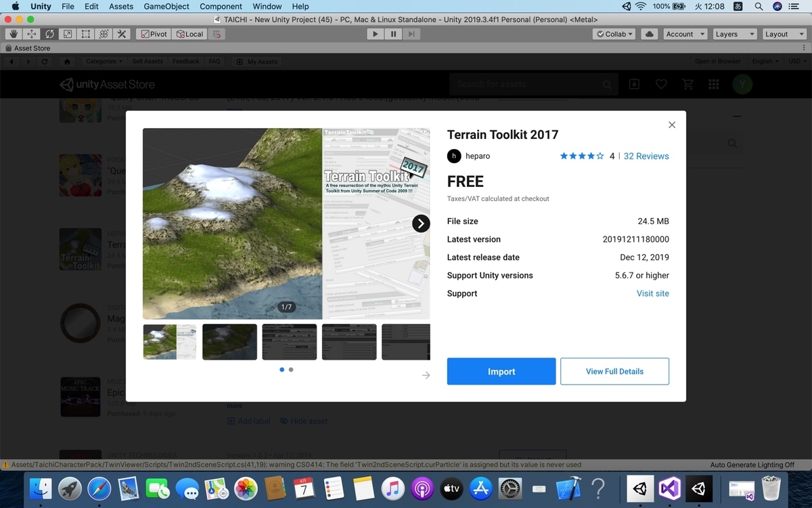
Task: Toggle the Pivot/Center handle position
Action: (x=154, y=34)
